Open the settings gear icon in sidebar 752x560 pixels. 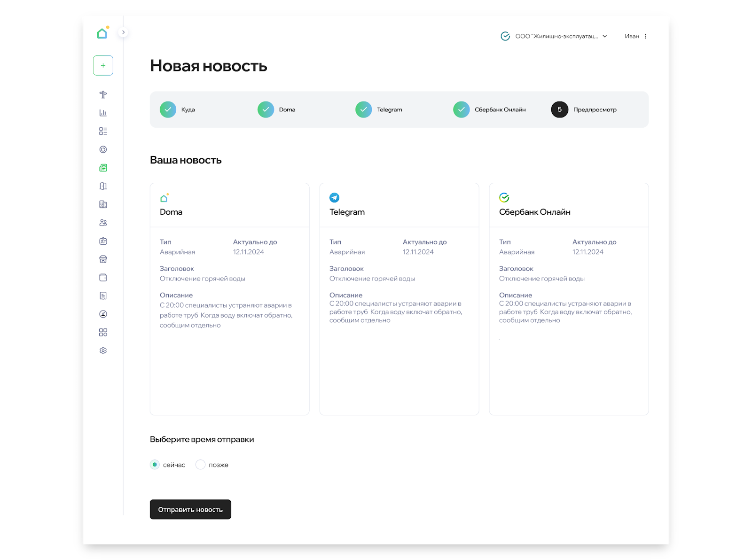[x=103, y=350]
